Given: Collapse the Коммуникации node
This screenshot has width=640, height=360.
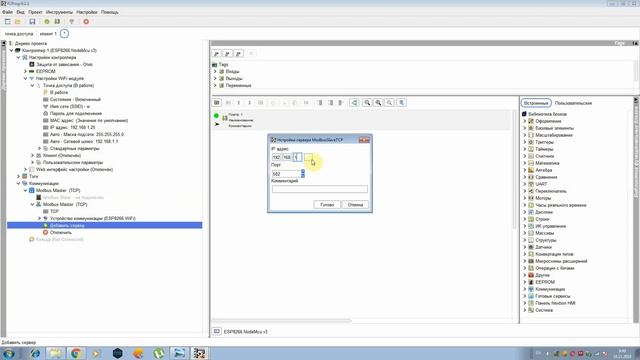Looking at the screenshot, I should click(18, 183).
